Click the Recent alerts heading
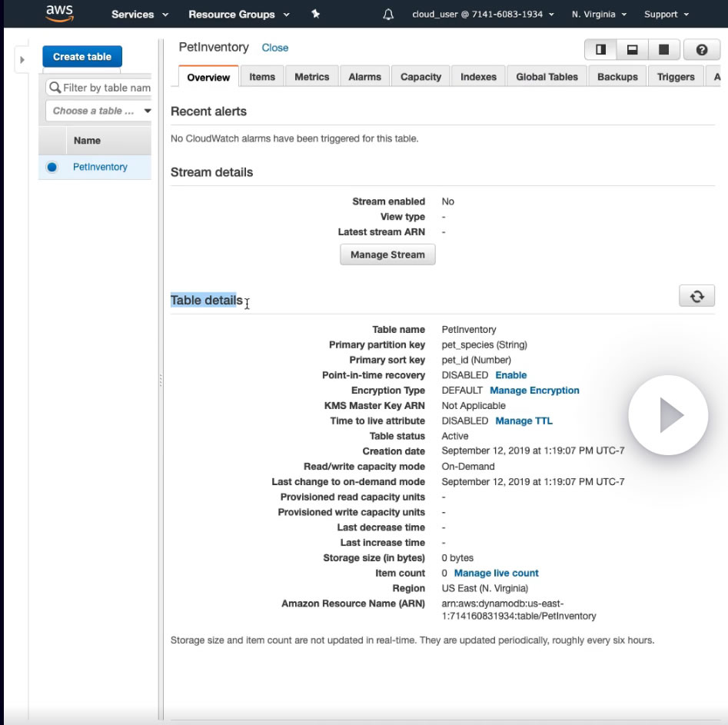The image size is (728, 725). pos(208,111)
